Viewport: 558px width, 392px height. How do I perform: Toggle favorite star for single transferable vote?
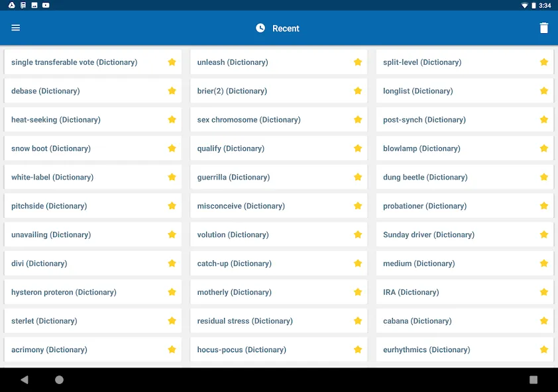click(x=172, y=62)
